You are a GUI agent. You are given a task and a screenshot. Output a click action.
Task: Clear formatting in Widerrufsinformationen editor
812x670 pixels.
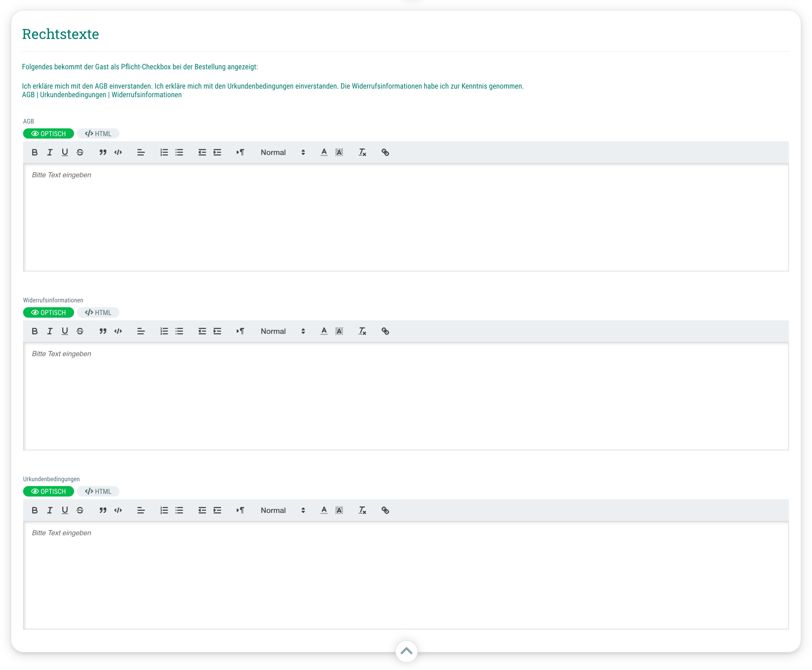pyautogui.click(x=362, y=331)
